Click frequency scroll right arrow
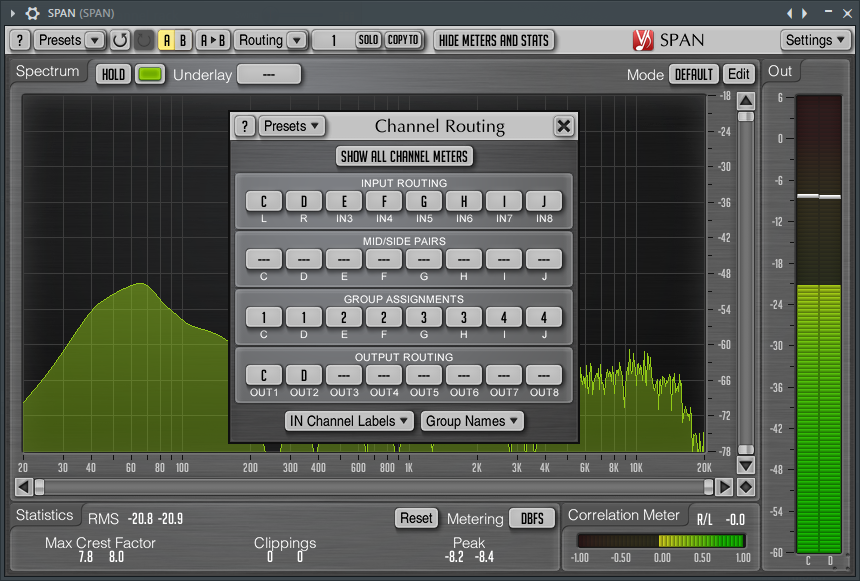The width and height of the screenshot is (860, 581). pyautogui.click(x=724, y=487)
